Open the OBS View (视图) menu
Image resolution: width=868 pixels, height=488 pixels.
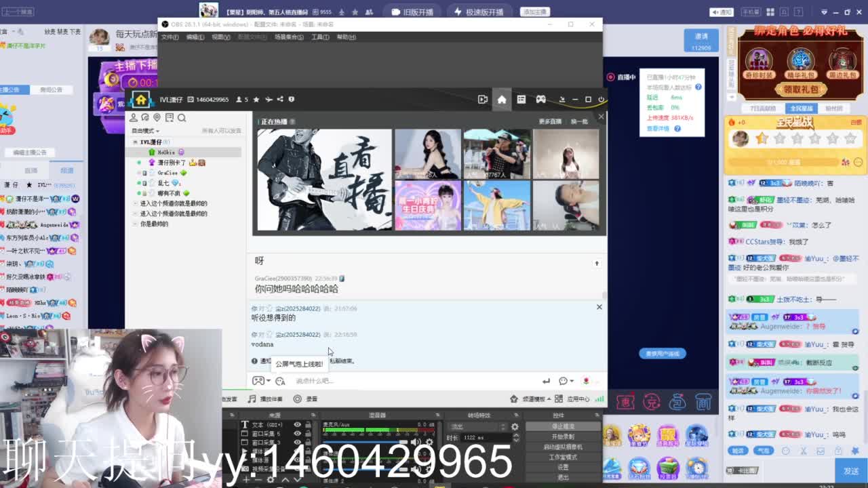tap(221, 37)
